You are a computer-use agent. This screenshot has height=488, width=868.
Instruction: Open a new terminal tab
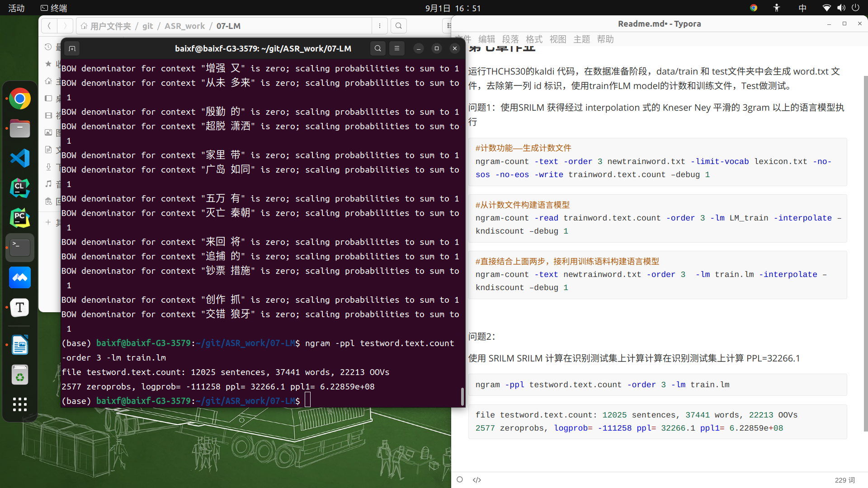[72, 48]
